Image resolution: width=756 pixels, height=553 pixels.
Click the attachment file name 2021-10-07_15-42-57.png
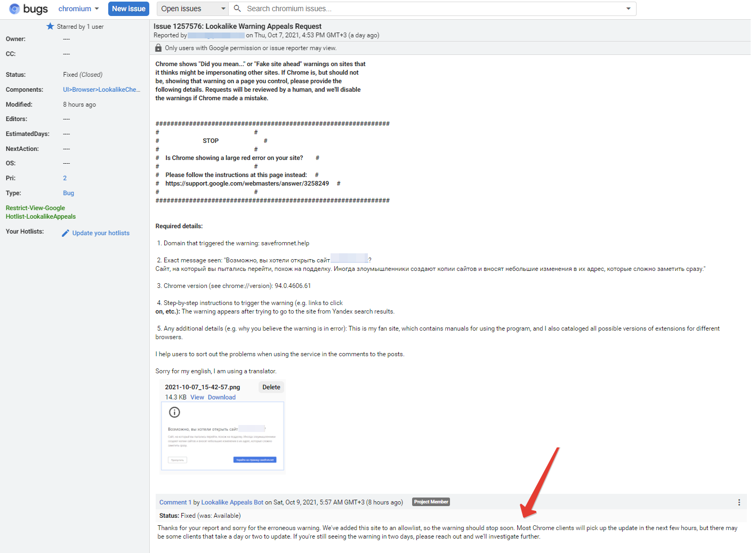click(x=203, y=387)
